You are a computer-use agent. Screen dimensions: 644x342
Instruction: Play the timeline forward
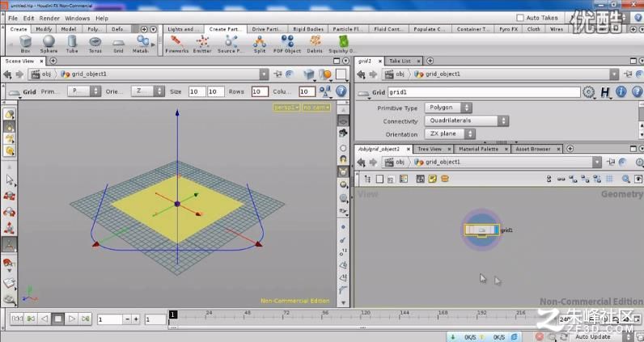(x=71, y=319)
